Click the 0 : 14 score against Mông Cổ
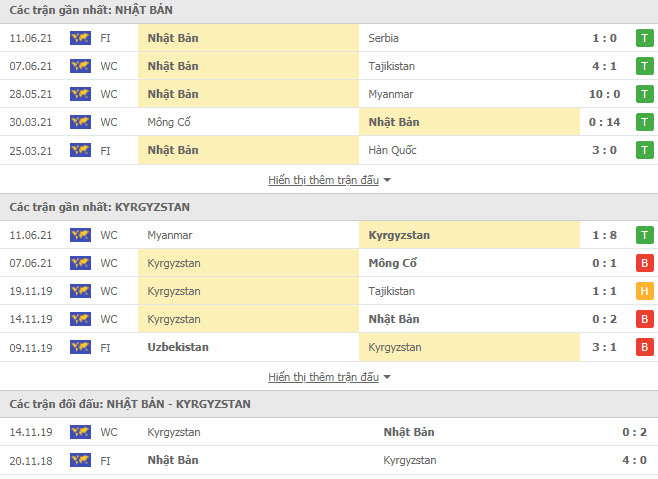Viewport: 658px width, 479px height. 604,122
